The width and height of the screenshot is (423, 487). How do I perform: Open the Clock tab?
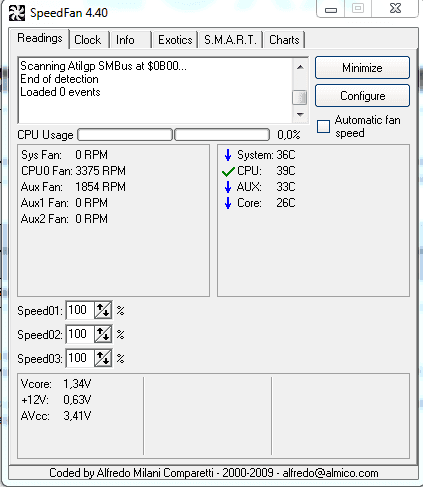88,40
